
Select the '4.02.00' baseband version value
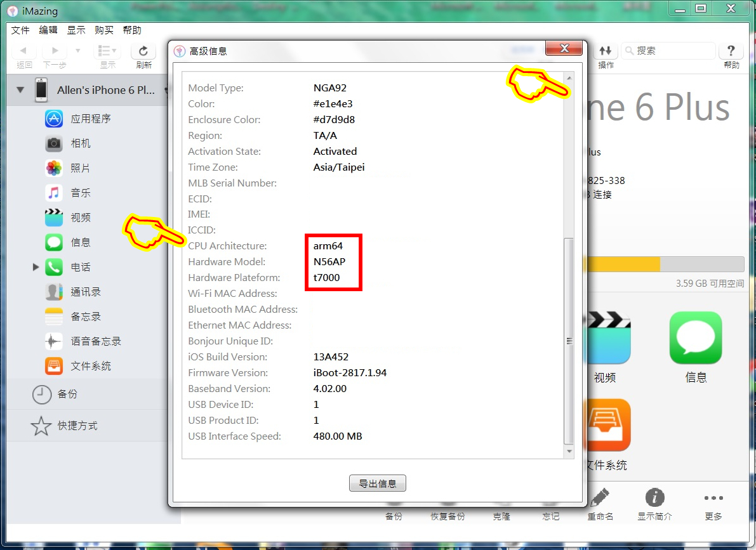point(330,388)
